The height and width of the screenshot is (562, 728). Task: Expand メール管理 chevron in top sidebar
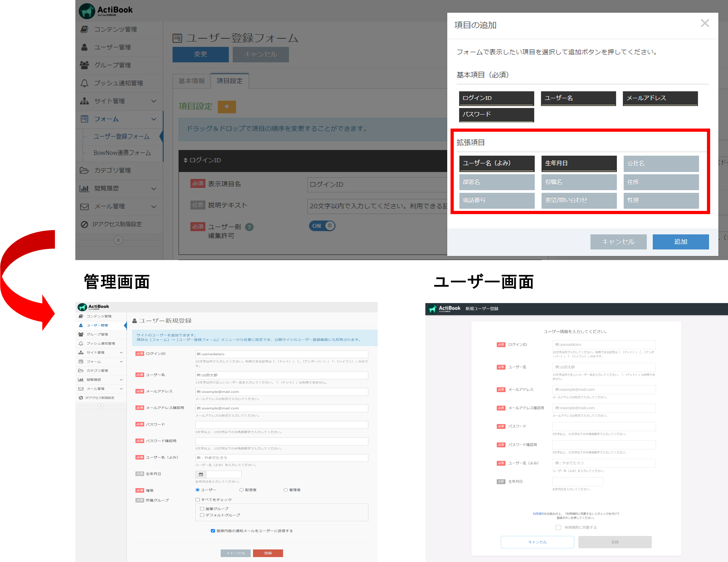pos(154,207)
